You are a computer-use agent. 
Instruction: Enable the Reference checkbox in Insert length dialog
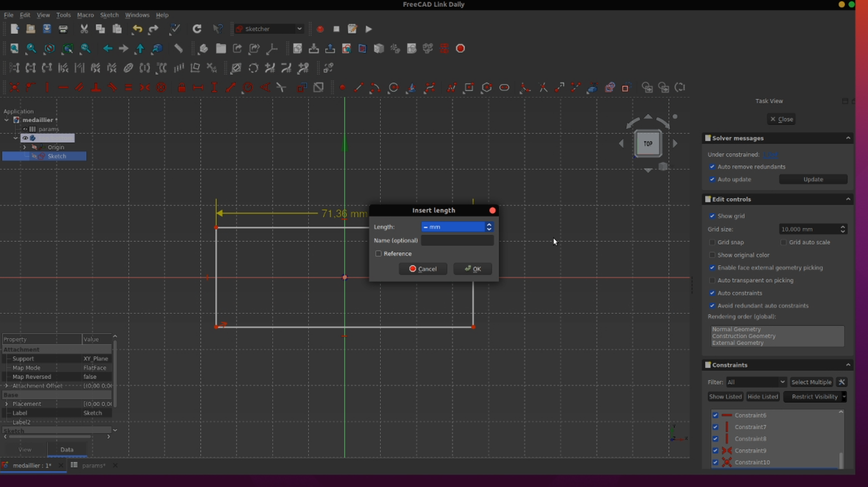[x=379, y=254]
